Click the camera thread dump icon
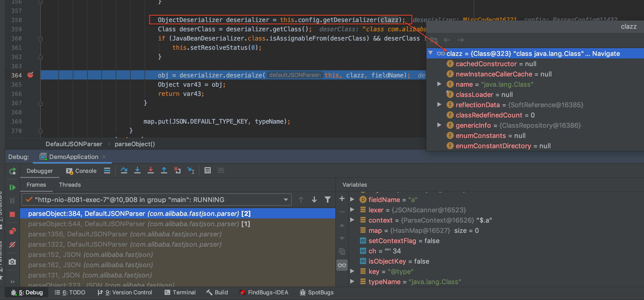 coord(12,262)
